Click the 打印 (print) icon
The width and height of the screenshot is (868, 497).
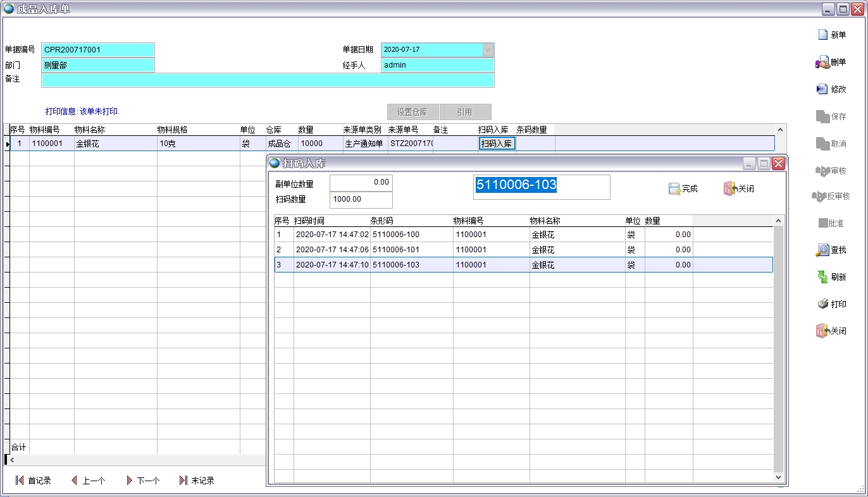[x=823, y=304]
